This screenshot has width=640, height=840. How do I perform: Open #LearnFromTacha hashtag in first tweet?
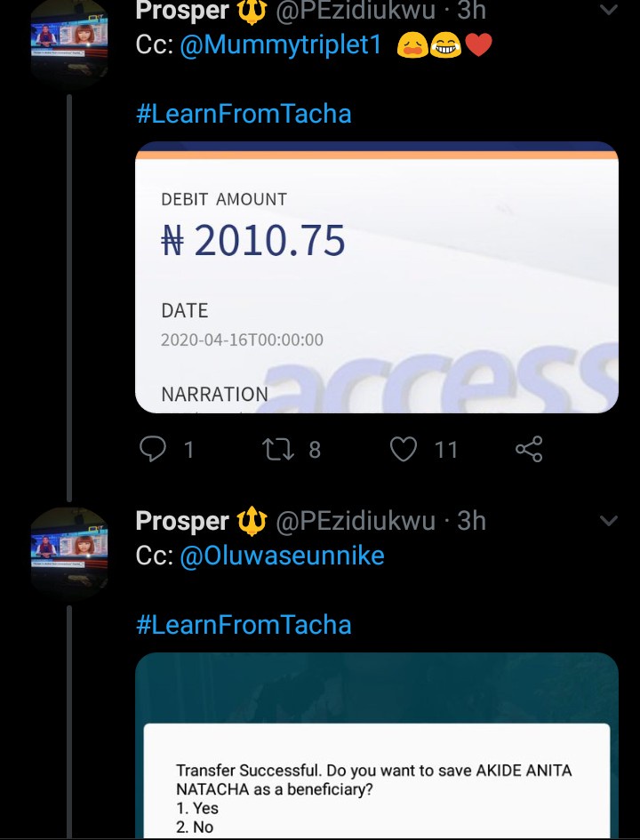(244, 114)
